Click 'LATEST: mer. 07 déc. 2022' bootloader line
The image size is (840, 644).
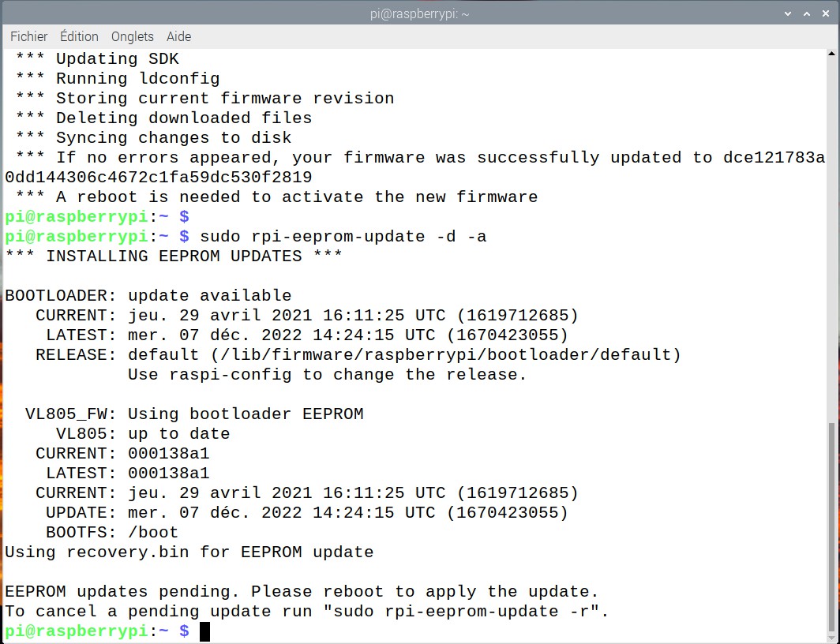point(306,335)
